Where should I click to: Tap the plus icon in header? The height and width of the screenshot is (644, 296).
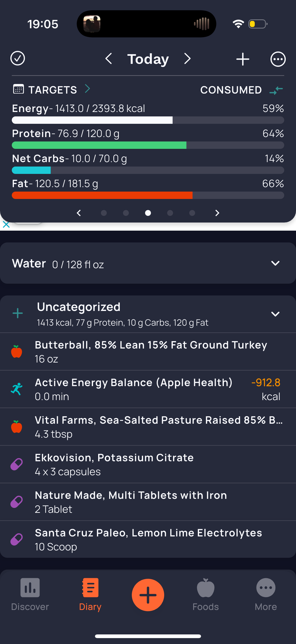point(242,59)
